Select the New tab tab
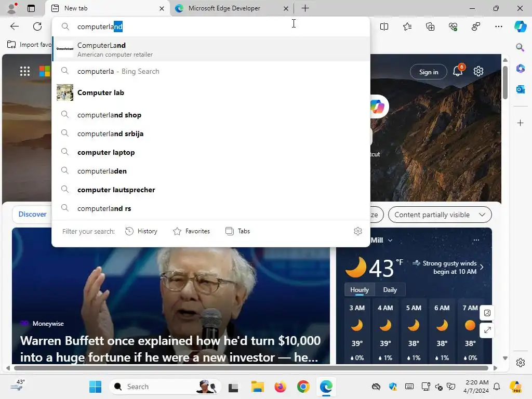532x399 pixels. point(108,8)
